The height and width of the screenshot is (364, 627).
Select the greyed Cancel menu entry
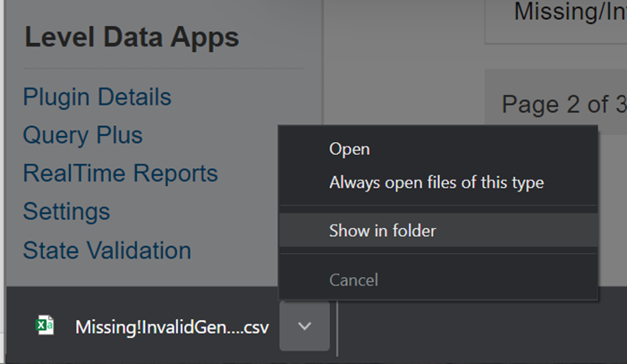[x=438, y=280]
